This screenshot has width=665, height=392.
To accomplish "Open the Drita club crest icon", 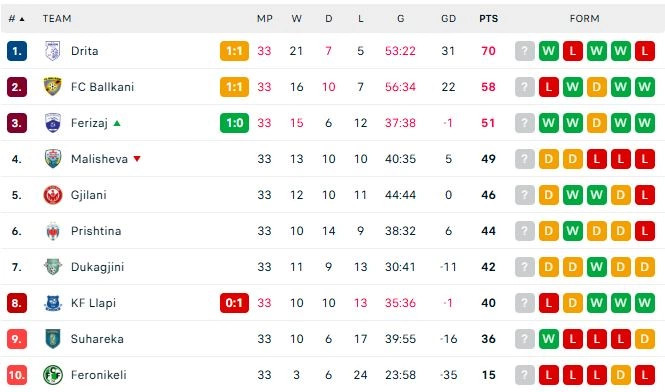I will (x=53, y=51).
